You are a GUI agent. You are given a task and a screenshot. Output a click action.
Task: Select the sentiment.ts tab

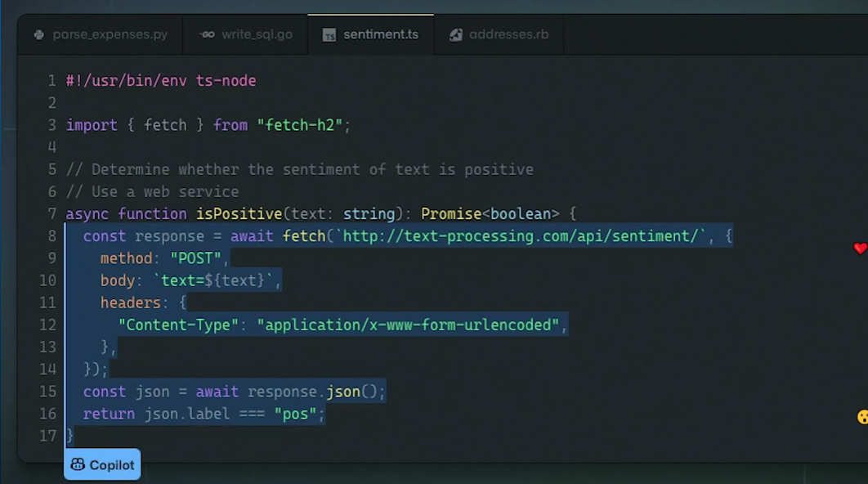click(370, 34)
